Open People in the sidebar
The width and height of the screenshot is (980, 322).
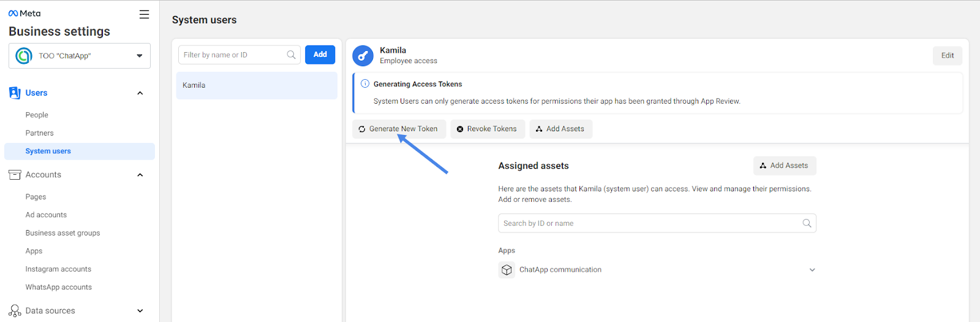(x=37, y=115)
